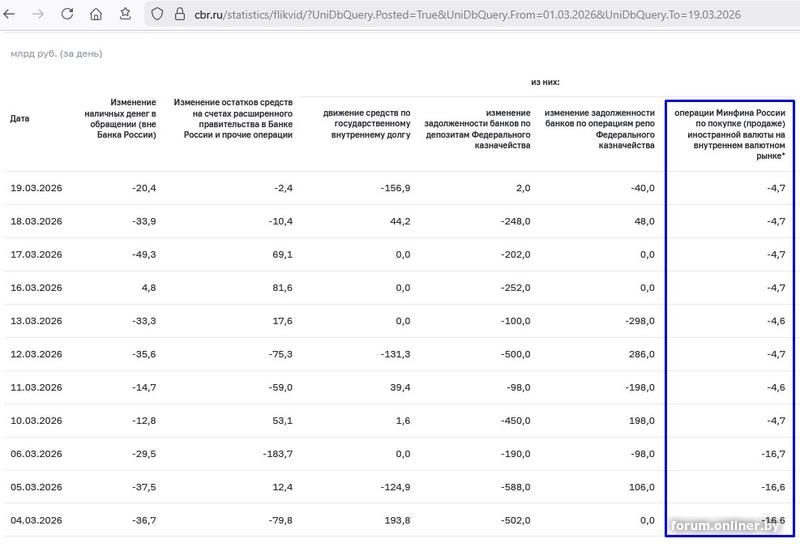Open the bookmarks star icon in toolbar
Screen dimensions: 800x547
125,14
